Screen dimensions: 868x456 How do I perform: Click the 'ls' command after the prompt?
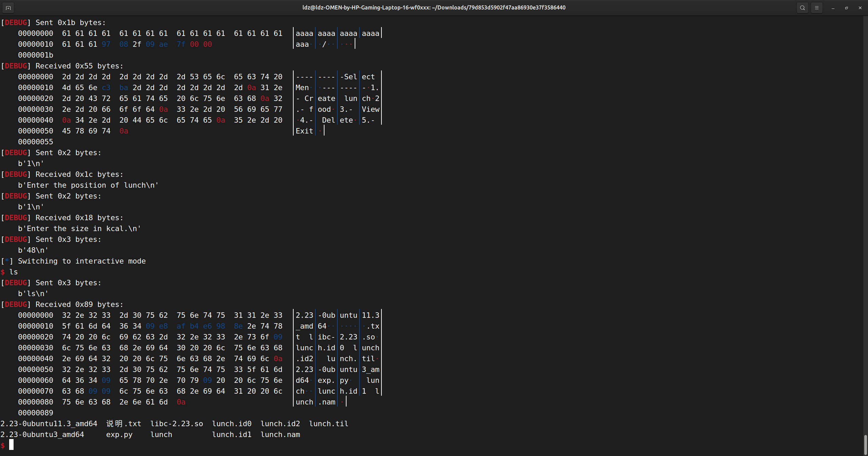13,272
